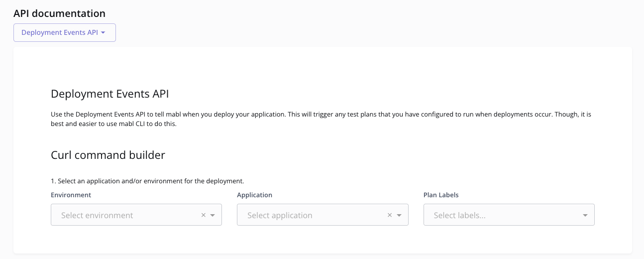The image size is (644, 259).
Task: Expand the Plan Labels dropdown arrow
Action: click(585, 215)
